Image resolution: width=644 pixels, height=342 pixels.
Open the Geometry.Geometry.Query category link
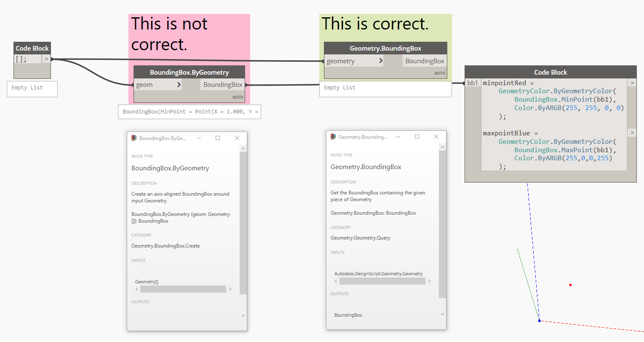pyautogui.click(x=360, y=237)
